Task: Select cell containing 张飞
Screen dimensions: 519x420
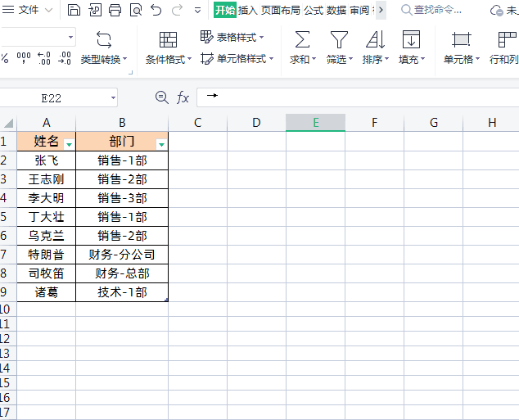Action: point(47,160)
